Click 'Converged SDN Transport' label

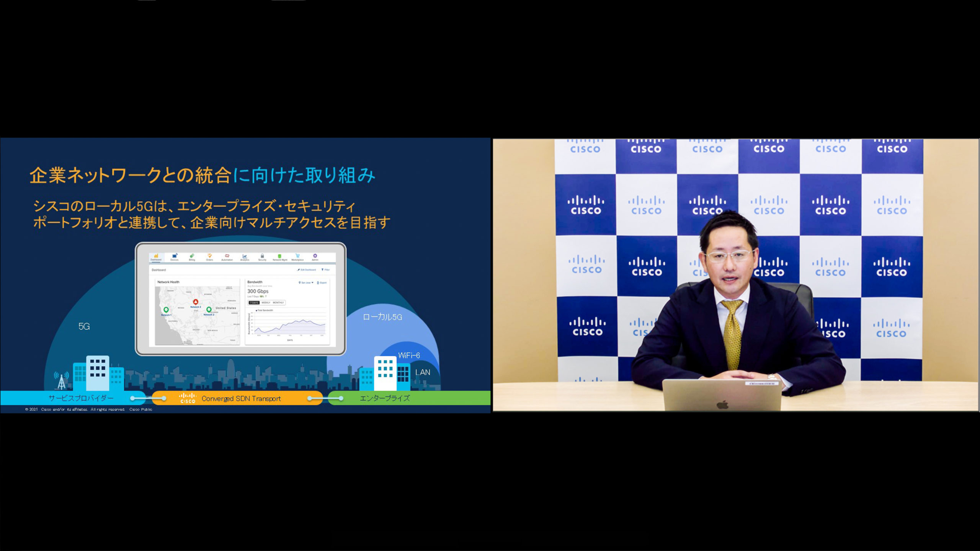241,399
